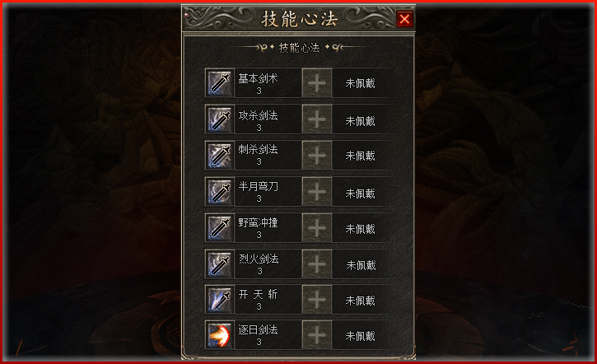The height and width of the screenshot is (364, 597).
Task: Close the 技能心法 window with red X
Action: (x=404, y=19)
